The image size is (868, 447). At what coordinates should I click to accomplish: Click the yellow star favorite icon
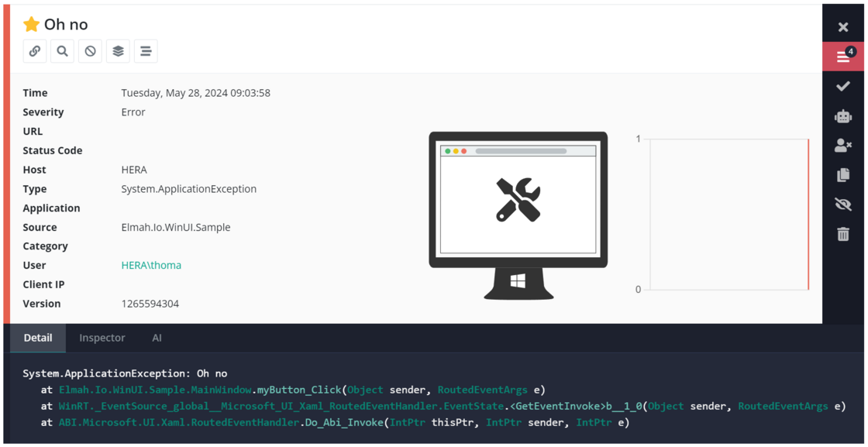[x=31, y=24]
